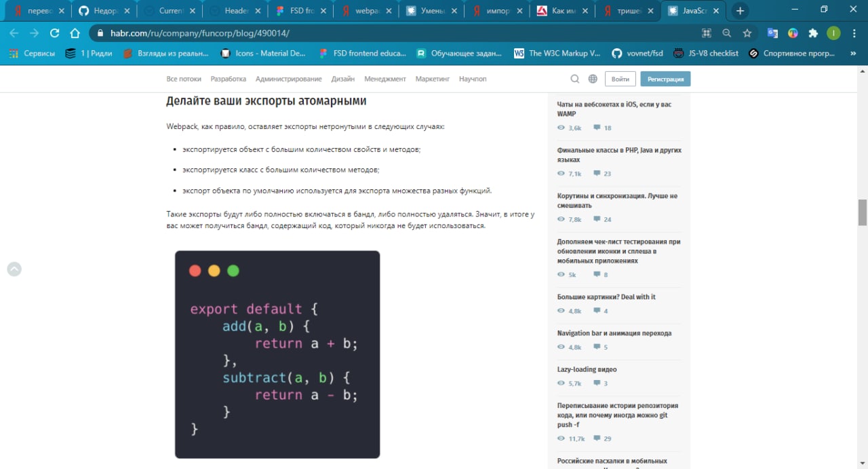This screenshot has width=868, height=469.
Task: Open the language globe icon on Habr
Action: (x=593, y=79)
